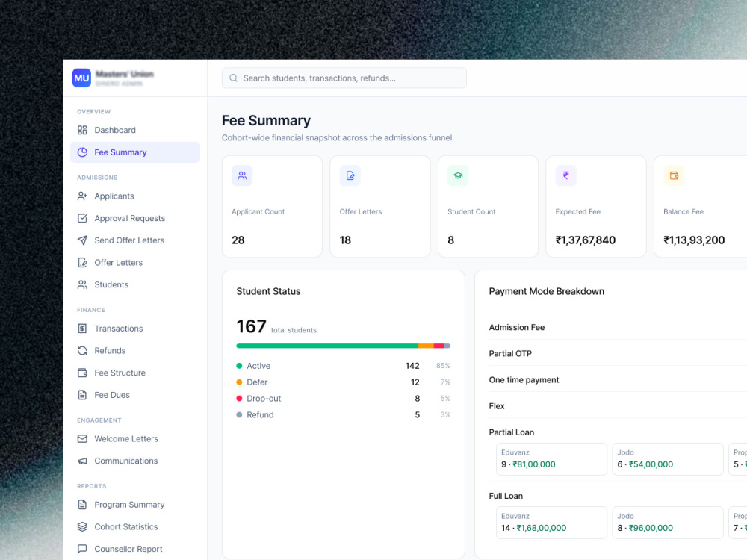747x560 pixels.
Task: Open the Program Summary report
Action: (134, 504)
